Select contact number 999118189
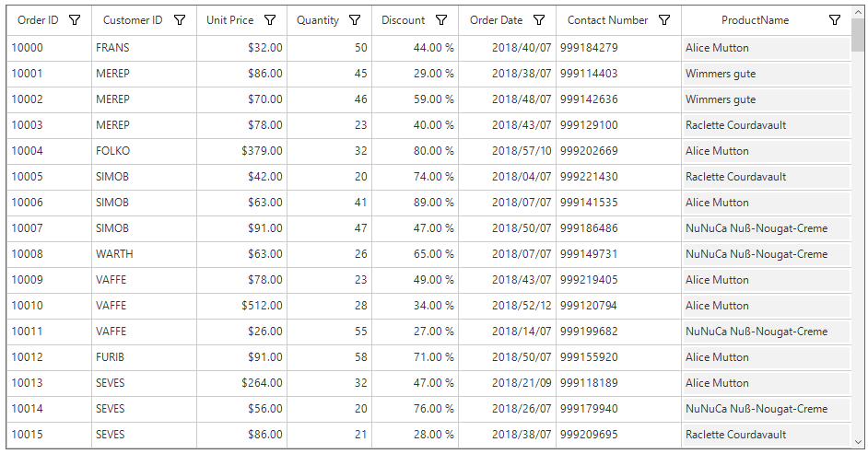This screenshot has height=454, width=868. tap(619, 383)
